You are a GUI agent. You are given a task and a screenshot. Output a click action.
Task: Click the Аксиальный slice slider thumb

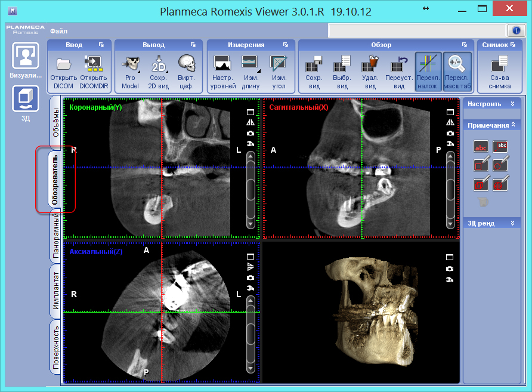pos(250,334)
